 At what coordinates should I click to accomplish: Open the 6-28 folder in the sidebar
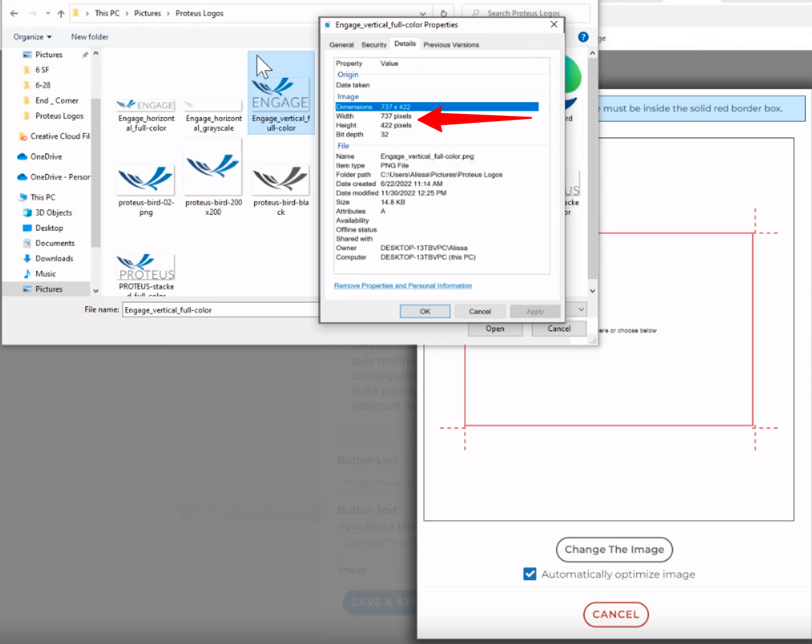click(x=43, y=85)
